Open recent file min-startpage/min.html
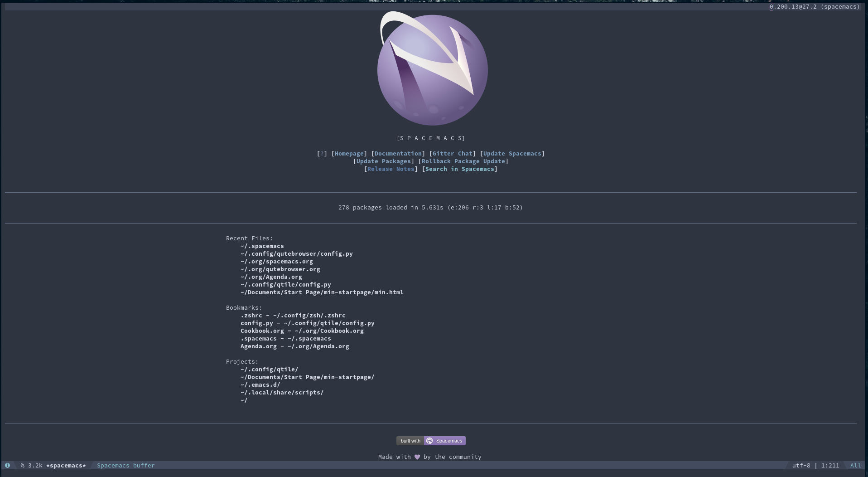This screenshot has height=477, width=868. [322, 292]
